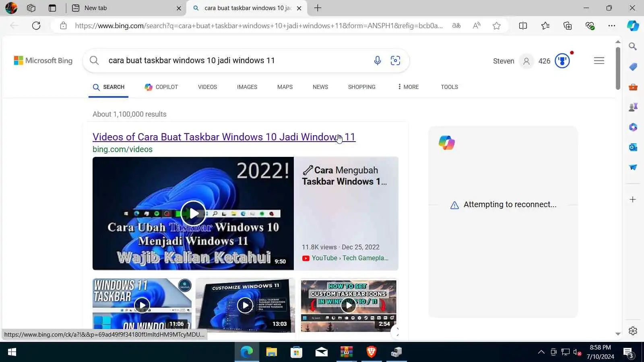Close the 'New tab' tab
This screenshot has width=644, height=362.
pos(179,8)
